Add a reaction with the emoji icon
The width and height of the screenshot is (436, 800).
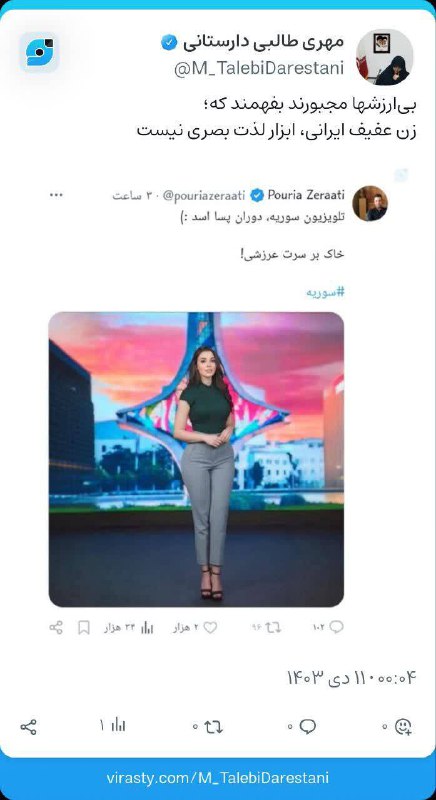(403, 727)
